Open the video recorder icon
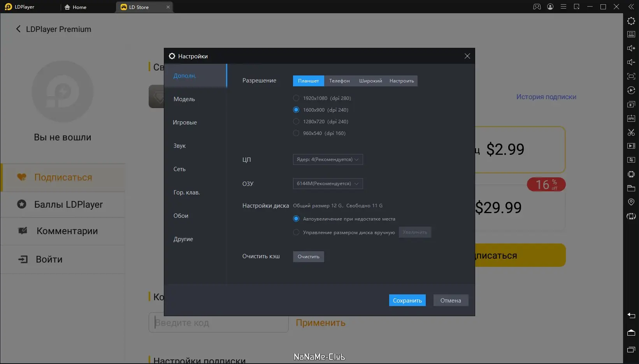The width and height of the screenshot is (639, 364). (x=631, y=146)
